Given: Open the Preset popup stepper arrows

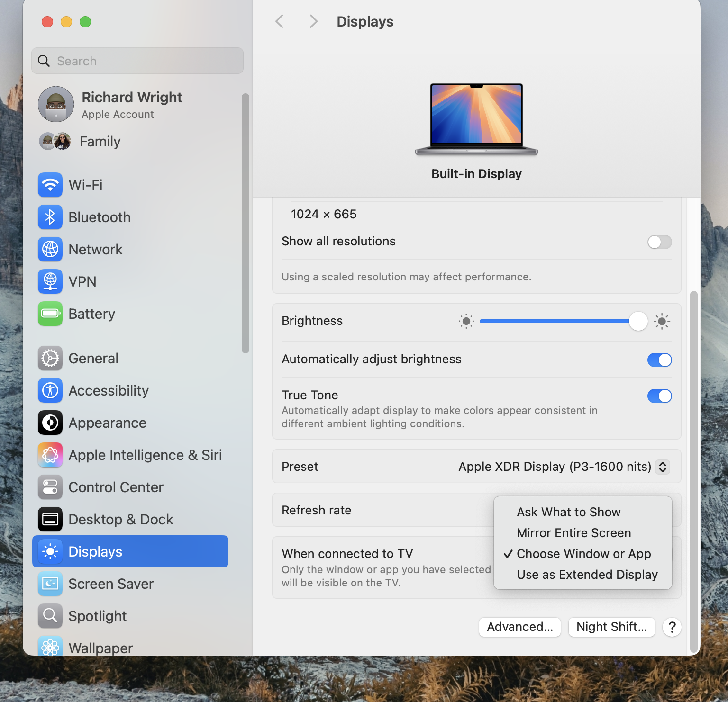Looking at the screenshot, I should (x=663, y=467).
